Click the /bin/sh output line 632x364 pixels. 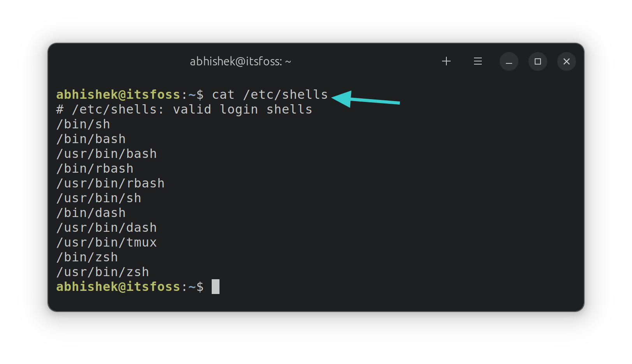(x=83, y=124)
